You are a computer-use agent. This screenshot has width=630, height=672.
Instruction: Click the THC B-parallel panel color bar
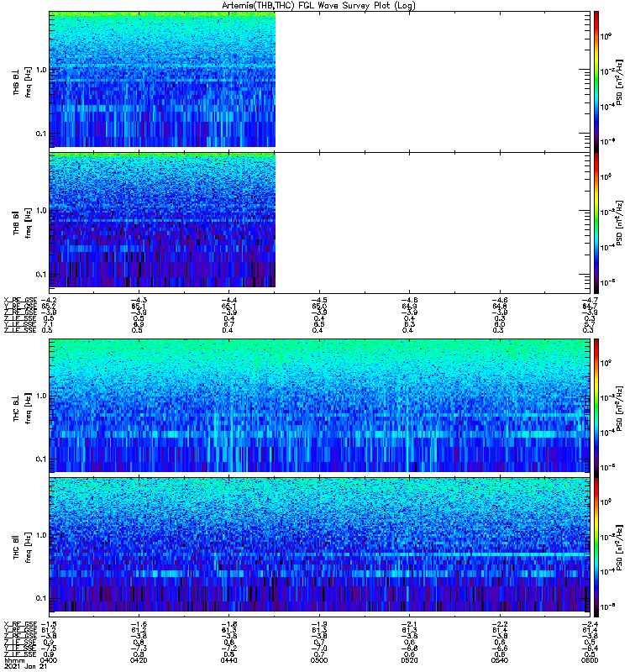596,548
